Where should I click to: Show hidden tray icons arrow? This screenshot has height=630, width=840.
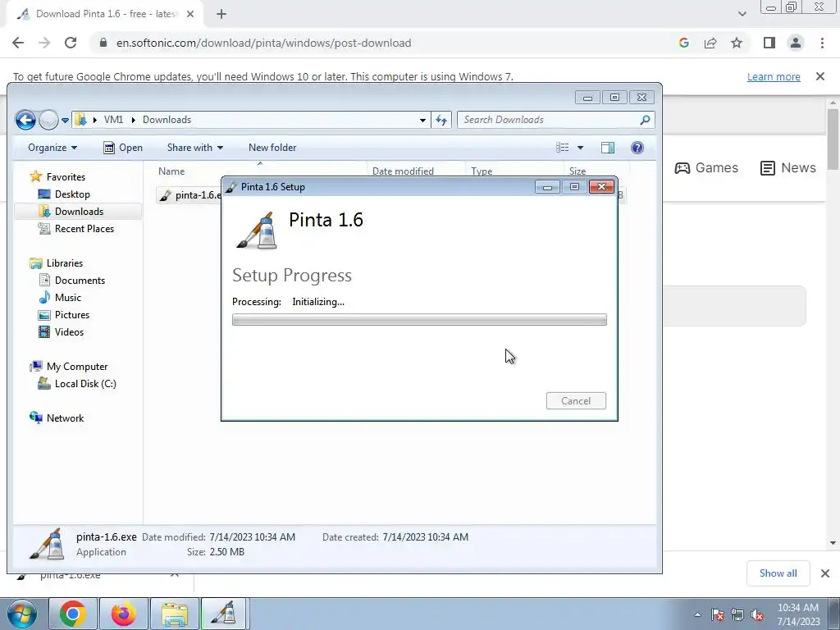coord(697,614)
